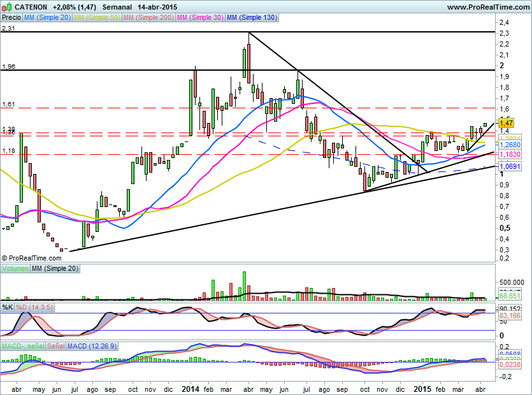Click the MM (Simple 130) indicator label
The image size is (532, 395).
click(252, 18)
